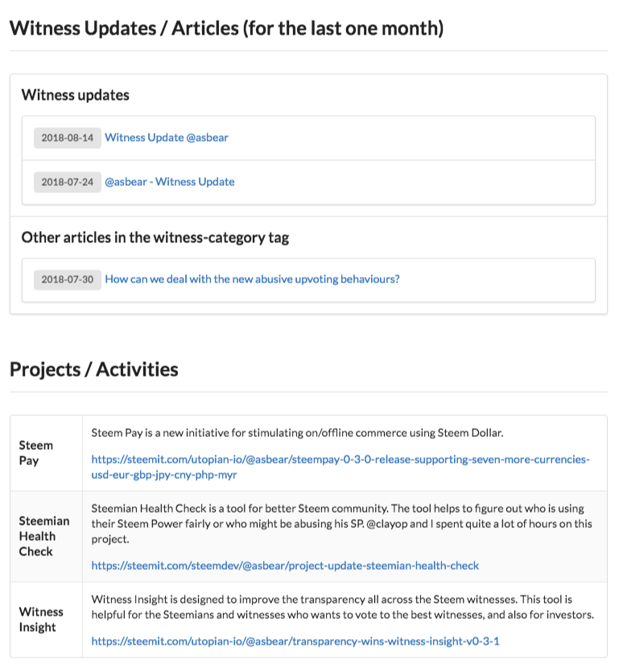Open the Witness Insight v0-3-1 link
Screen dimensions: 619x672
tap(295, 641)
